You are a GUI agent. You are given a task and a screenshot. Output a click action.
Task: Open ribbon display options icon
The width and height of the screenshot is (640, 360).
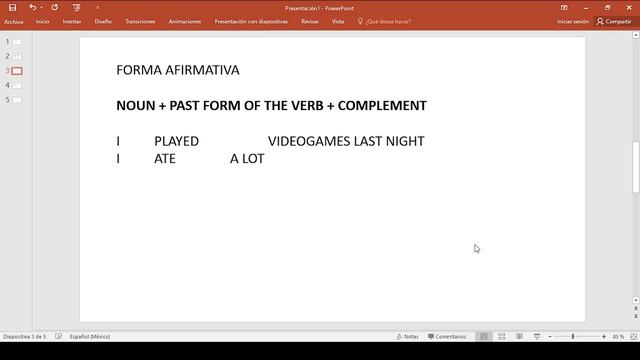[x=564, y=7]
